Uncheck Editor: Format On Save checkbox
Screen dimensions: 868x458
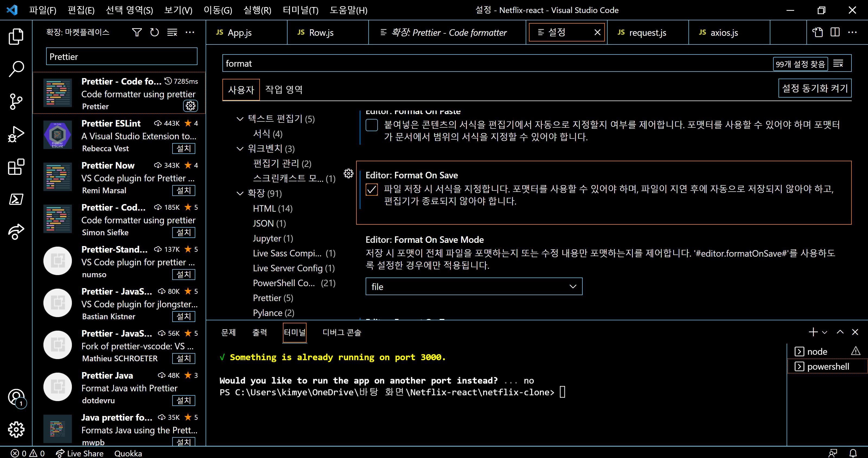372,189
